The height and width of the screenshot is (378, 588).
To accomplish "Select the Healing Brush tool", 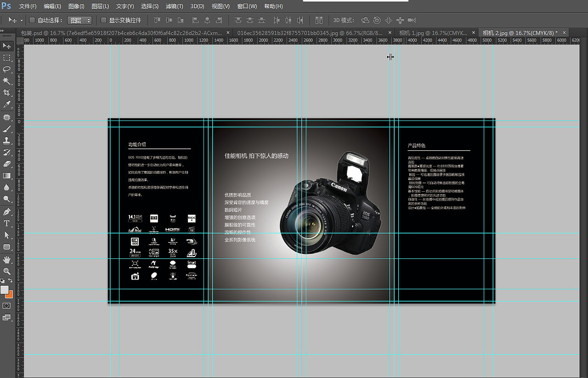I will [7, 118].
